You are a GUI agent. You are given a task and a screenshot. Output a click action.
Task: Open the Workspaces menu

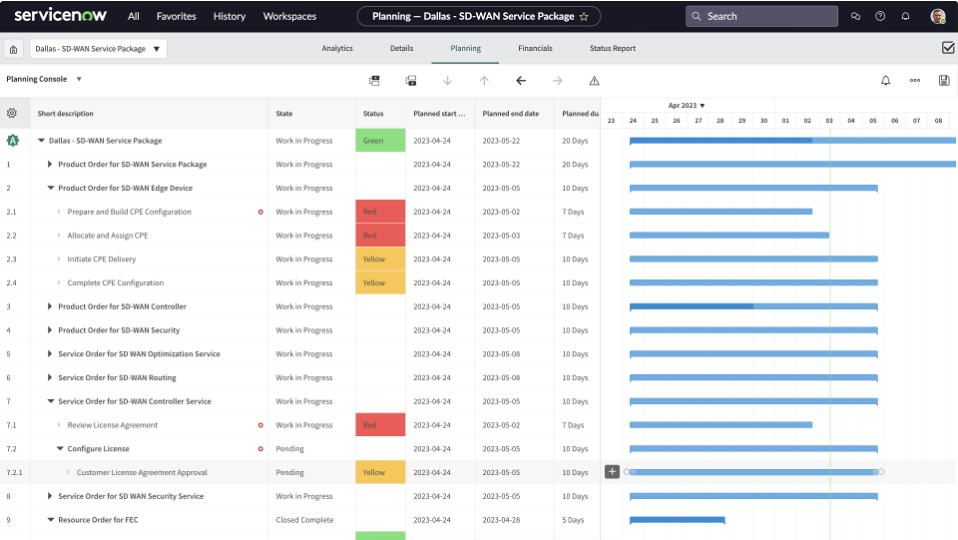(x=290, y=16)
